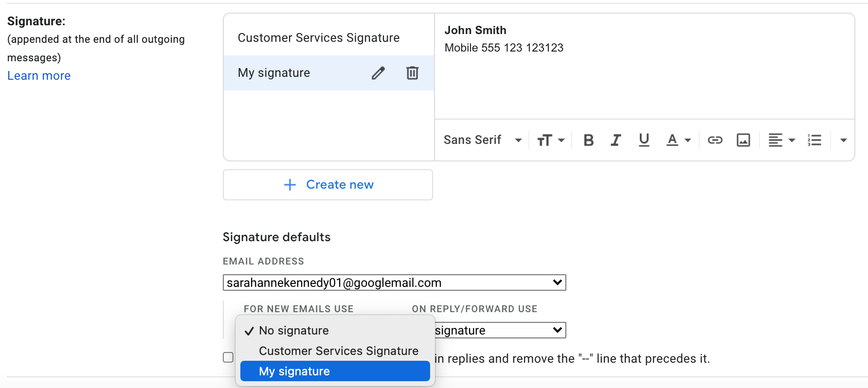The image size is (868, 388).
Task: Choose My signature in the dropdown list
Action: coord(335,371)
